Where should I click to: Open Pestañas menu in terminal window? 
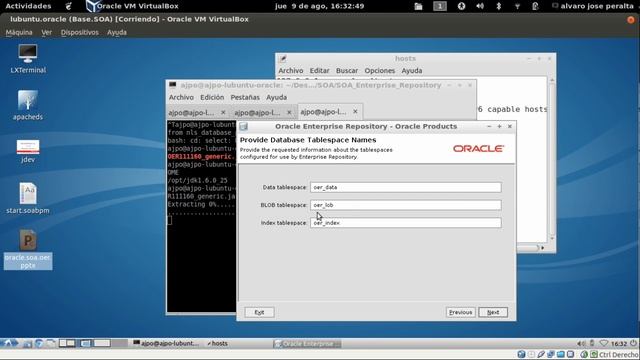tap(245, 97)
